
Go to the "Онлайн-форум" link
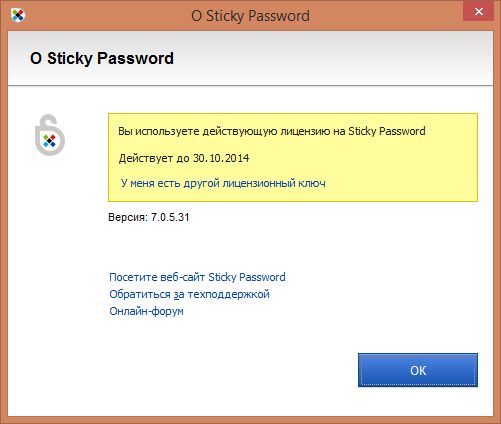click(x=146, y=311)
